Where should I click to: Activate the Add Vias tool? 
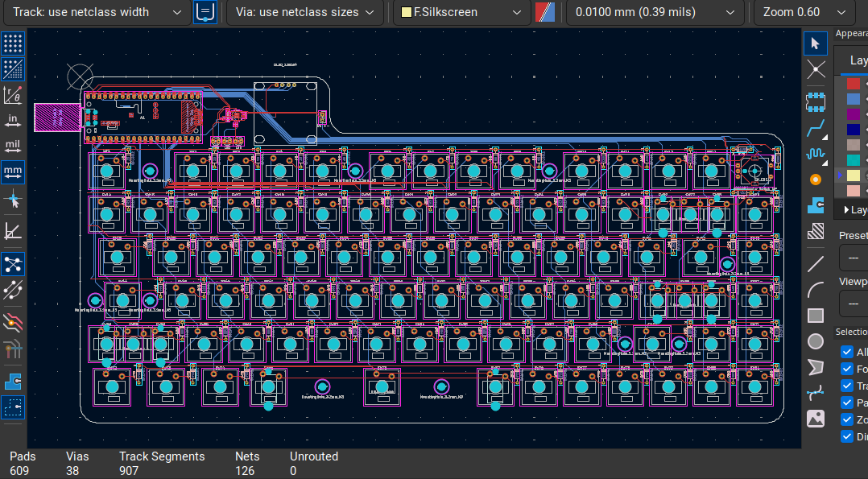(x=816, y=179)
